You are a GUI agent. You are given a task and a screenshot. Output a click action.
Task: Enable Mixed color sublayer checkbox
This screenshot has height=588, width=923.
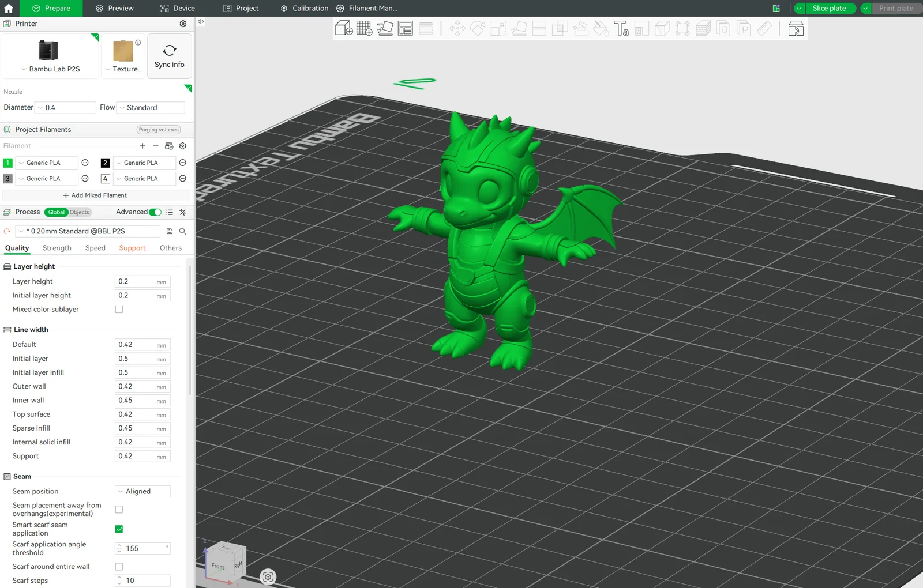point(119,309)
